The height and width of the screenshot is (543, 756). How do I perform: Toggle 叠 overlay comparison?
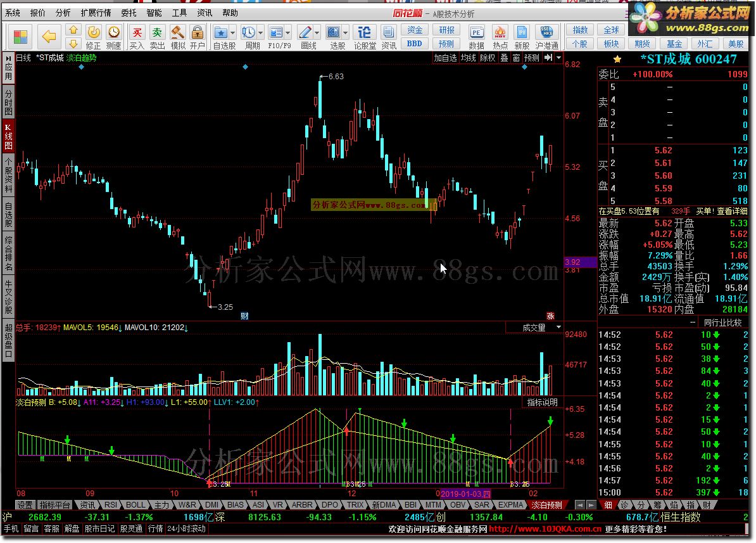(504, 58)
